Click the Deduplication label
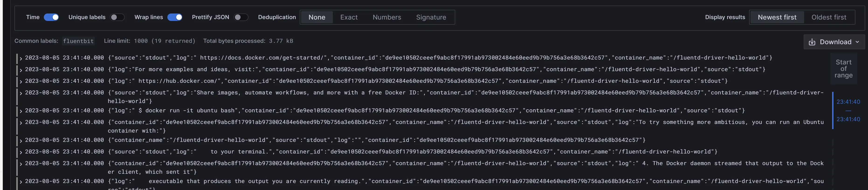This screenshot has height=190, width=868. (277, 17)
